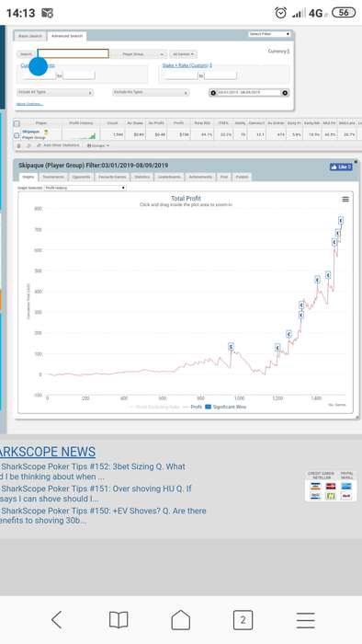Open Poker Tips #150 +EV Shoves article
This screenshot has width=362, height=644.
(x=103, y=516)
